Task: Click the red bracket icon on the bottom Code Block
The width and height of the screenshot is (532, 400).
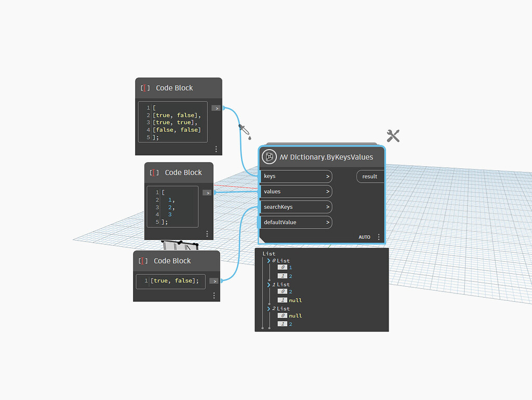Action: (x=144, y=261)
